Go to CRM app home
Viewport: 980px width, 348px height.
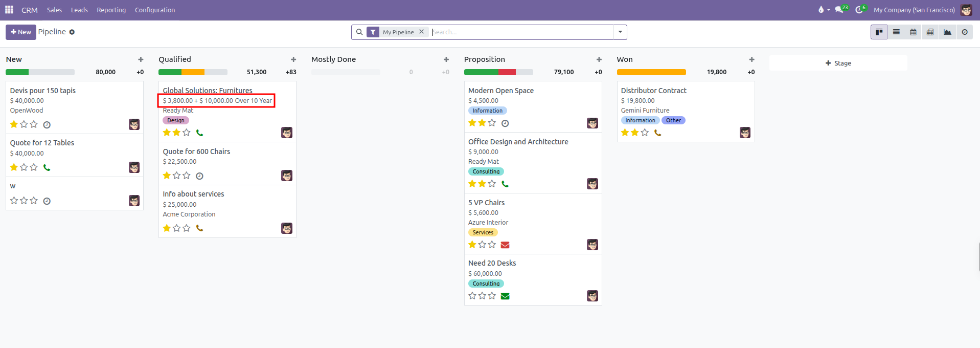pos(30,10)
